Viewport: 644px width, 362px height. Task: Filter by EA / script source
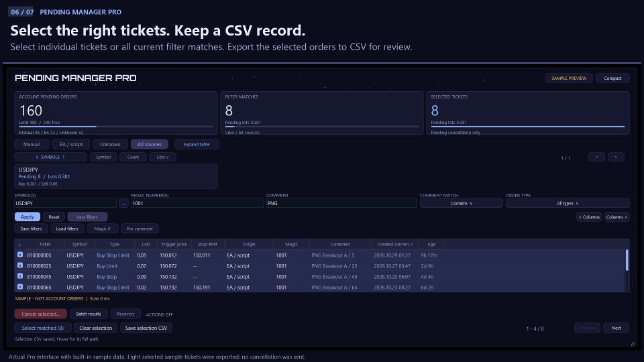click(71, 145)
